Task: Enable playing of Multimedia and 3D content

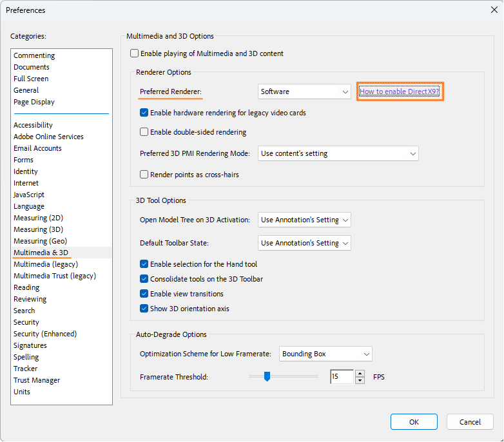Action: pyautogui.click(x=134, y=53)
